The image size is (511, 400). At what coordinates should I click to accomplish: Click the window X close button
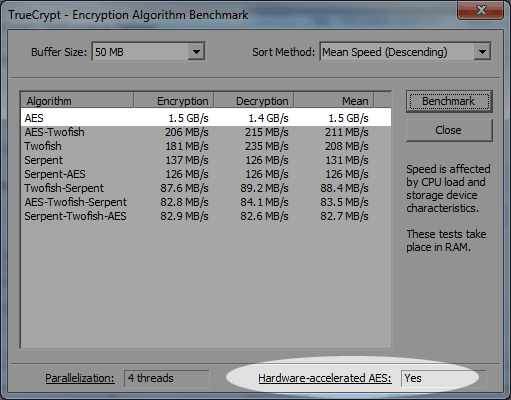pos(481,10)
